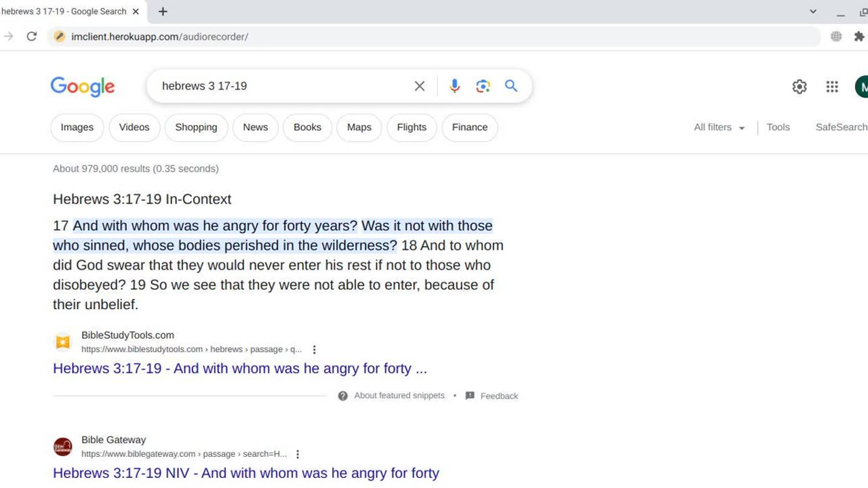Click About featured snippets link
Screen dimensions: 868x488
pyautogui.click(x=399, y=396)
